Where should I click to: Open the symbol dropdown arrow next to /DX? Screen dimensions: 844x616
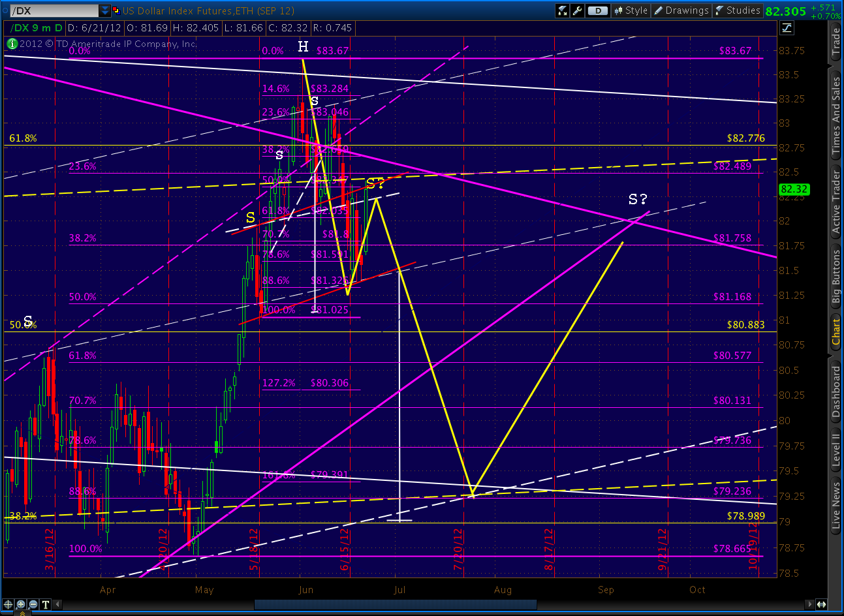105,10
